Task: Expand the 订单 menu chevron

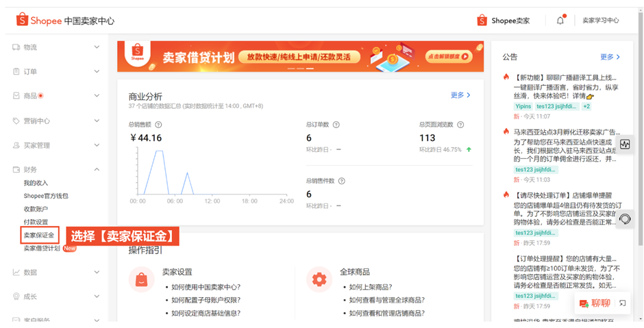Action: [97, 71]
